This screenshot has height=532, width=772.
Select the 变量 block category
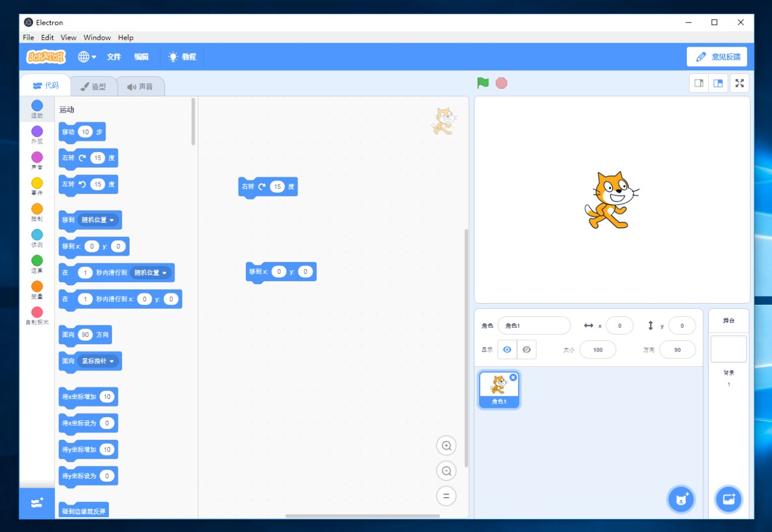[x=37, y=291]
